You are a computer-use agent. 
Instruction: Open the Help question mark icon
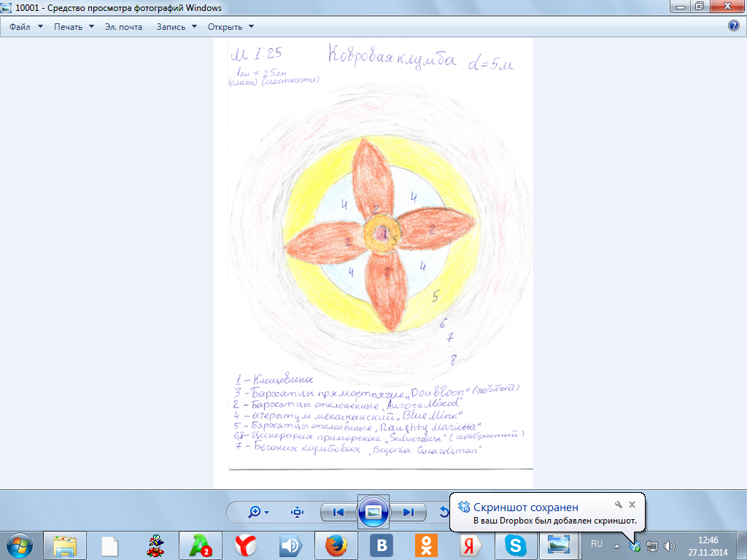[734, 26]
